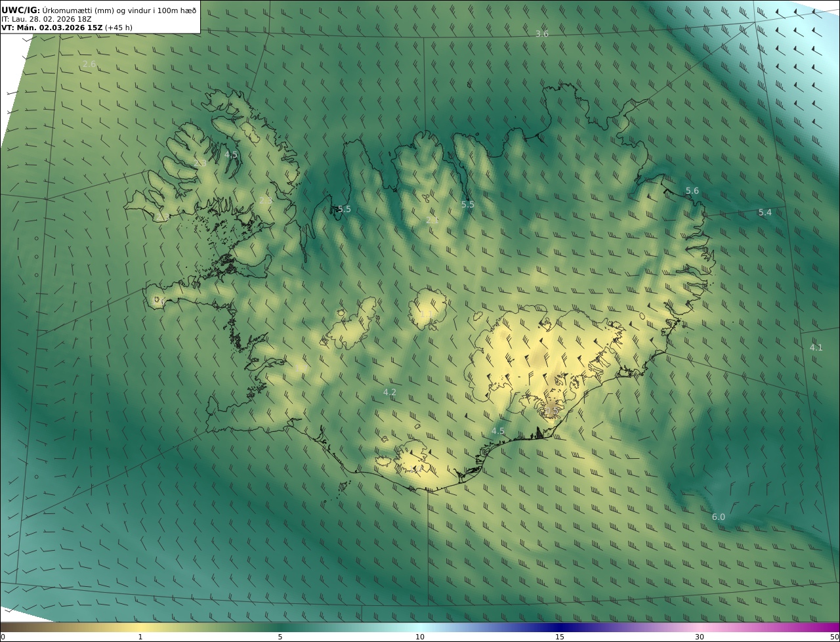The image size is (840, 642).
Task: Click the colorbar tick label 1
Action: [x=140, y=637]
